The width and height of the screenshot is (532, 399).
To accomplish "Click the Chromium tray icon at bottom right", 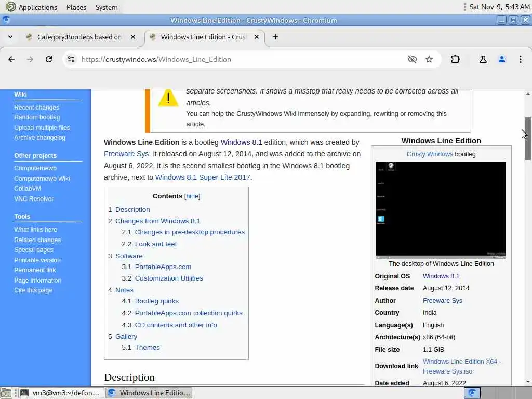I will click(x=472, y=393).
